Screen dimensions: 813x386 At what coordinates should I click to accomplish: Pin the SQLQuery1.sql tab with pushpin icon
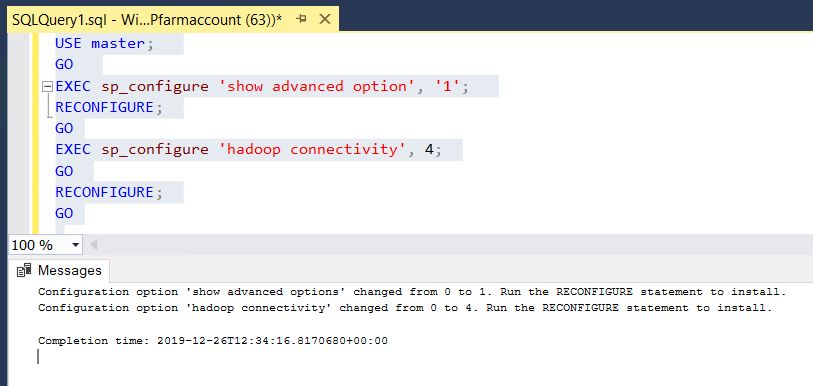click(x=301, y=20)
